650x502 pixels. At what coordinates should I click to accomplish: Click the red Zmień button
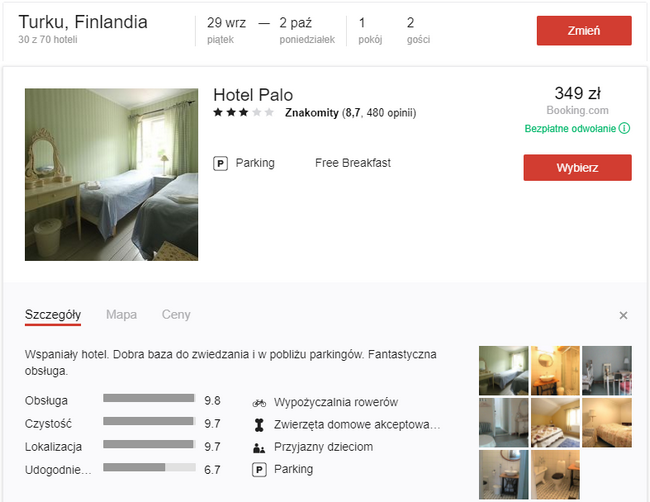(584, 31)
